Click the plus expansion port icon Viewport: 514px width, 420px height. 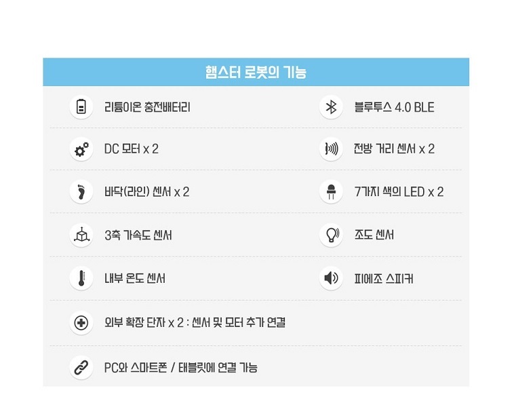[x=81, y=322]
